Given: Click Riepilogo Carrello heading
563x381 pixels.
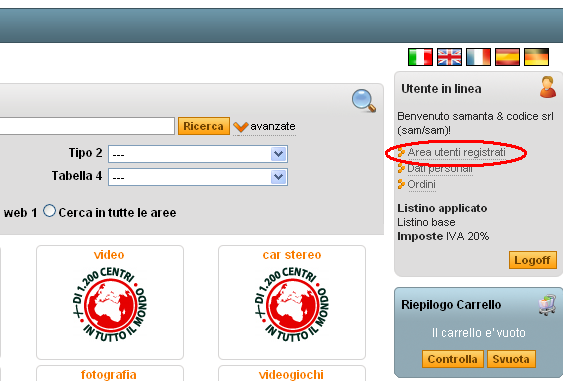Looking at the screenshot, I should tap(451, 305).
